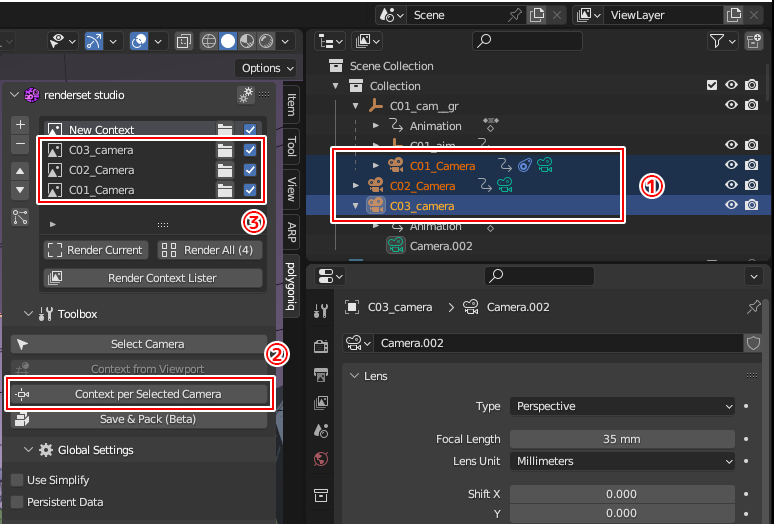Add a new render context with plus button

click(20, 125)
